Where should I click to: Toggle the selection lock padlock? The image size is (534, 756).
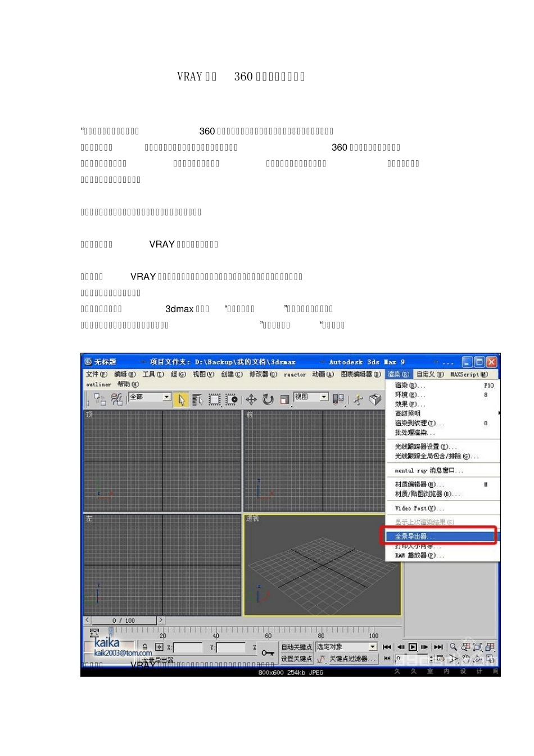coord(145,647)
